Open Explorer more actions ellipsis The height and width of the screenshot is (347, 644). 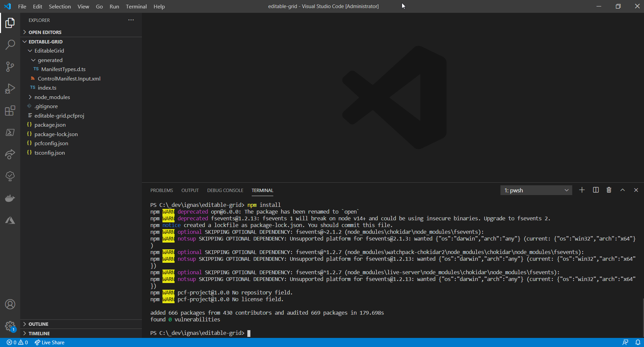131,20
